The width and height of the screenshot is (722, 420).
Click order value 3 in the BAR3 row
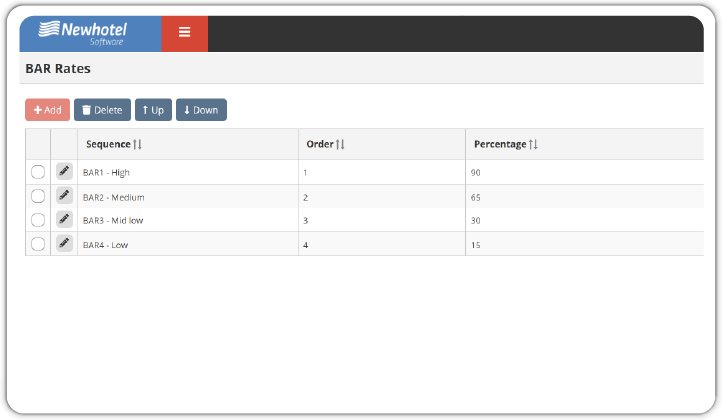point(305,221)
